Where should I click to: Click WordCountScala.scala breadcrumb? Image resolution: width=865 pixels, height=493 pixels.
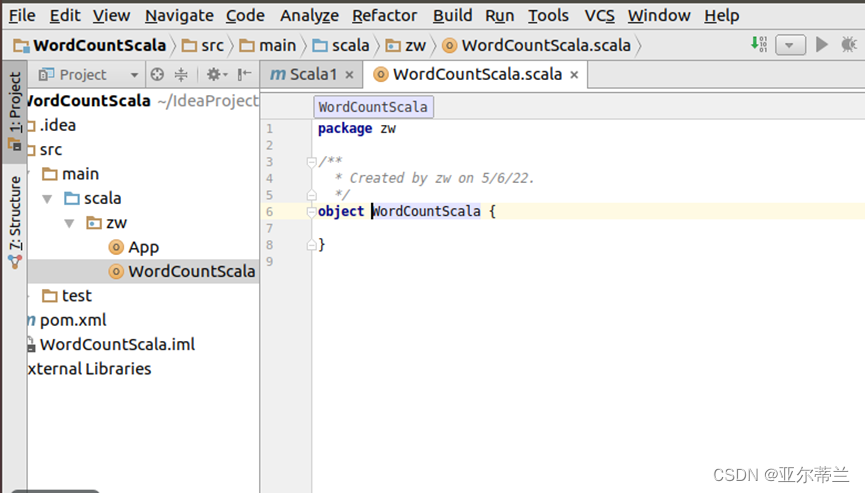point(537,45)
